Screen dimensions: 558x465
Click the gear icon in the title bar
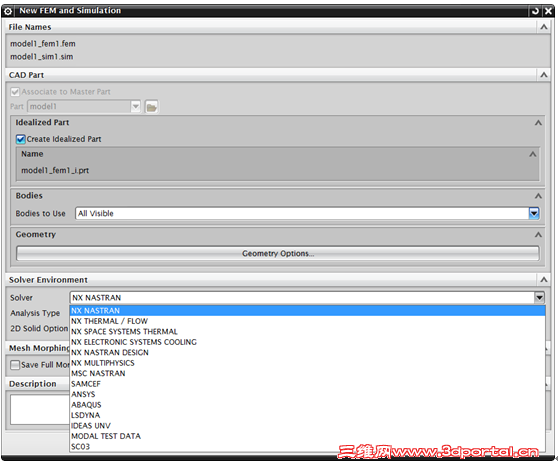click(x=8, y=11)
